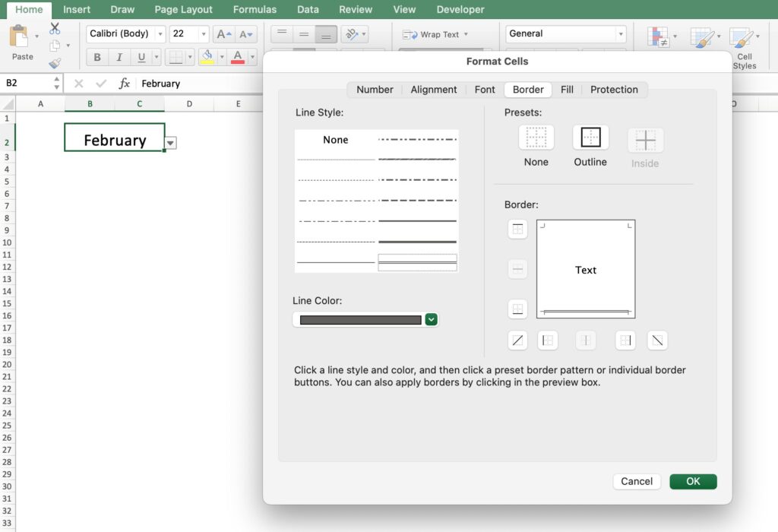778x532 pixels.
Task: Toggle top vertical alignment
Action: (282, 34)
